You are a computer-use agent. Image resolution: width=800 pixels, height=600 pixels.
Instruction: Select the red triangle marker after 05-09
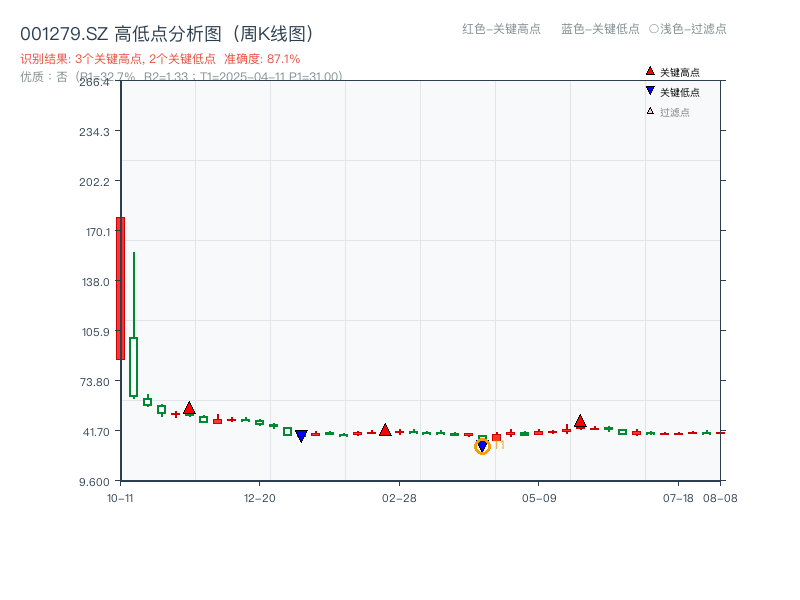(x=580, y=422)
